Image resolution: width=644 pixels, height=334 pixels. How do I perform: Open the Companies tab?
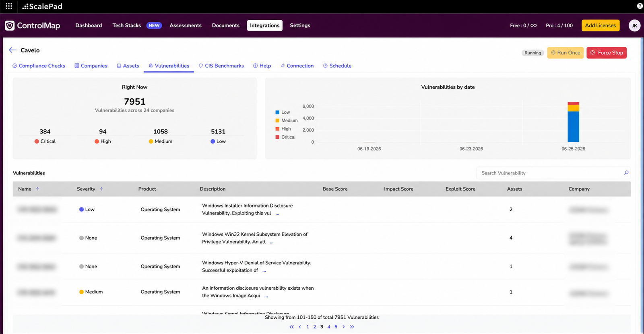pyautogui.click(x=91, y=66)
